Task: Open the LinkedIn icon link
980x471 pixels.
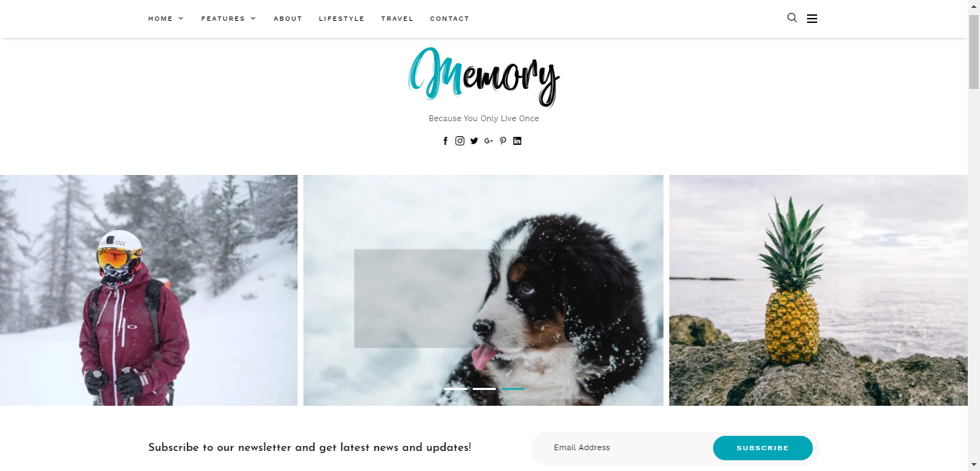Action: point(517,141)
